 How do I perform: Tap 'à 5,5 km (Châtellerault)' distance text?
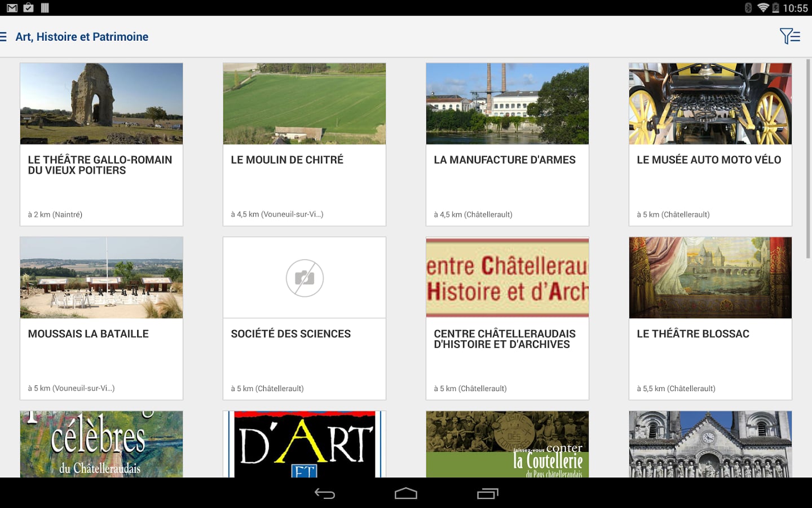coord(676,388)
